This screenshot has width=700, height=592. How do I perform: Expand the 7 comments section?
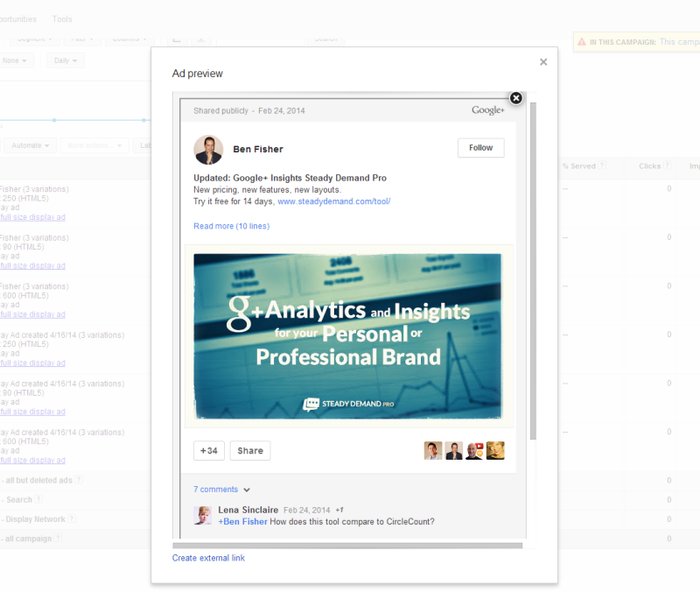click(221, 490)
